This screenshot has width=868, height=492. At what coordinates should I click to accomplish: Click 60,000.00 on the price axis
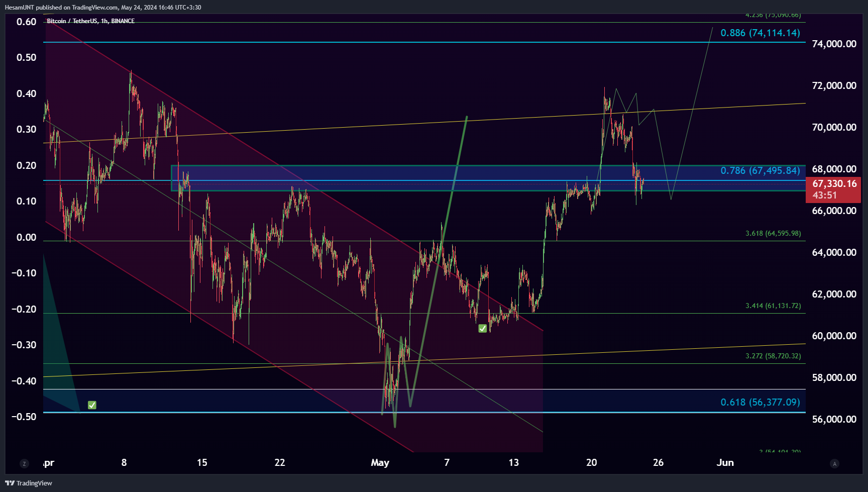coord(834,336)
